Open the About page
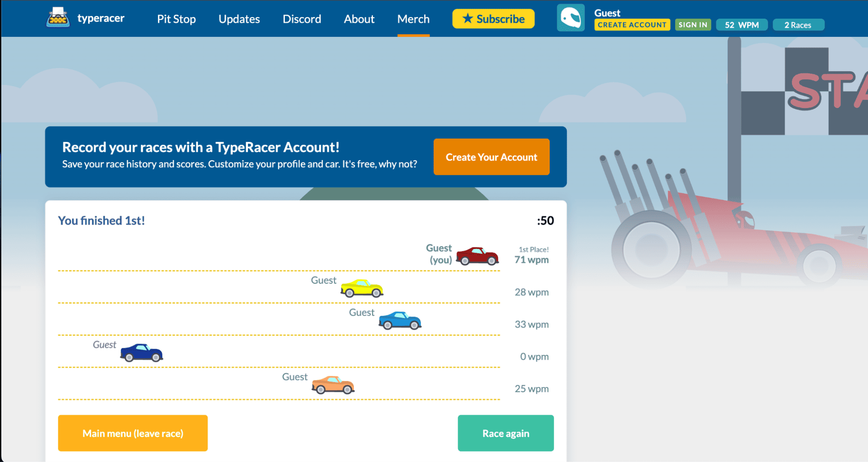The image size is (868, 462). [x=359, y=19]
